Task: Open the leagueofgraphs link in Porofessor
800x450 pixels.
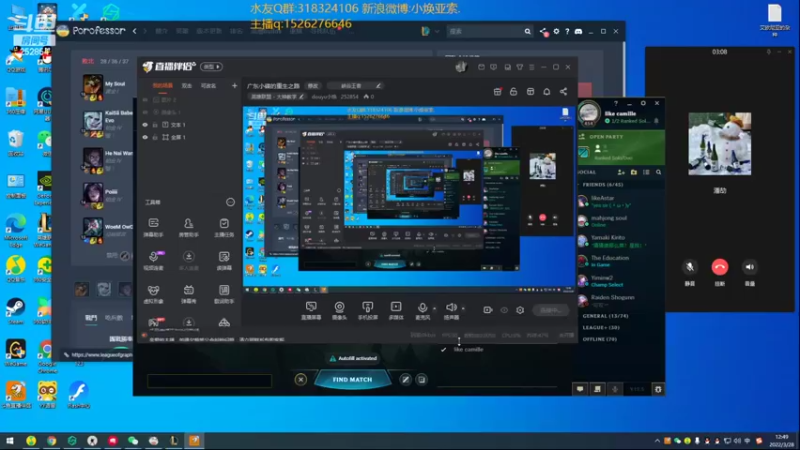Action: coord(101,355)
